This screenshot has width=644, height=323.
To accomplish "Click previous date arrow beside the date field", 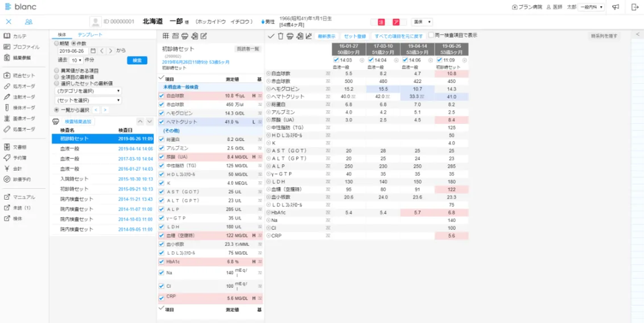I will 101,51.
